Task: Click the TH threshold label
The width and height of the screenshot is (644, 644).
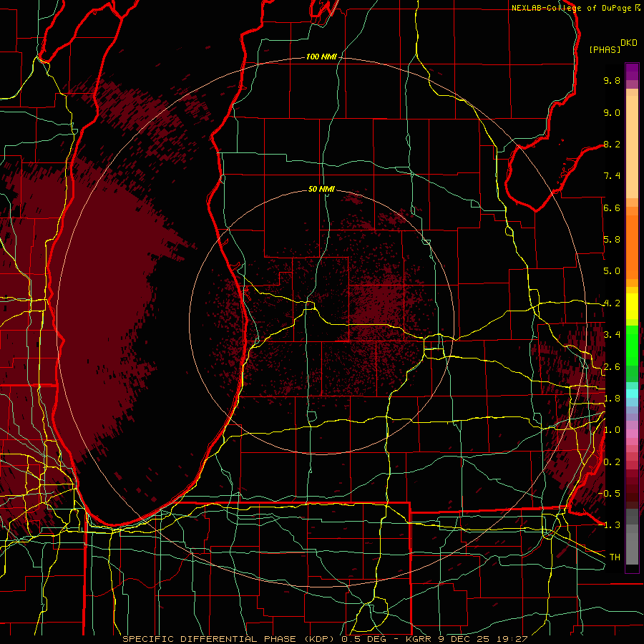Action: [615, 557]
